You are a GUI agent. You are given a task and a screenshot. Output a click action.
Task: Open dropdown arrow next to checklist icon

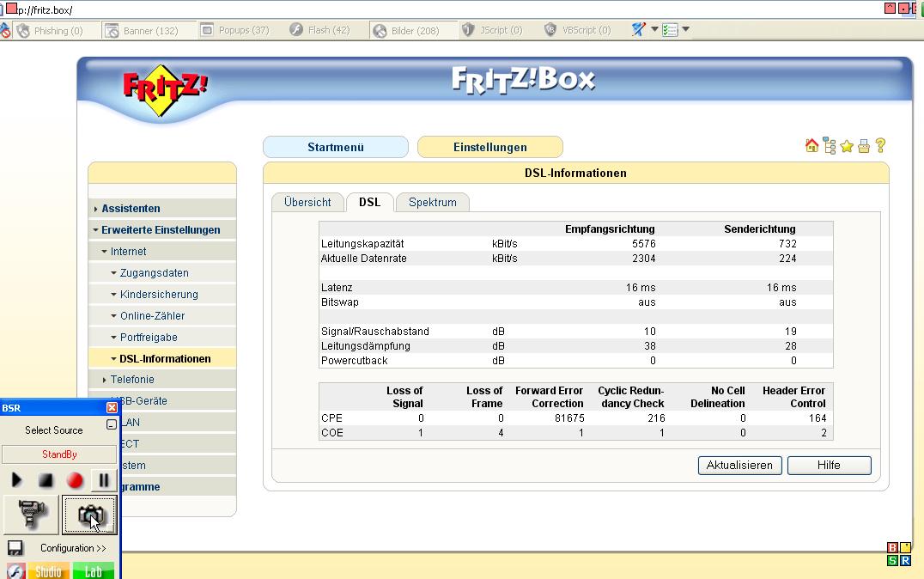(685, 29)
